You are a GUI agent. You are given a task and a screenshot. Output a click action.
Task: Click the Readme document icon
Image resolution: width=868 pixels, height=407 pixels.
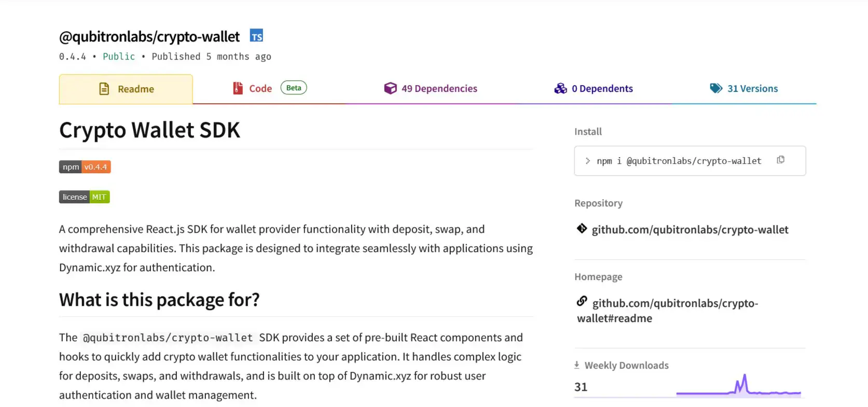pyautogui.click(x=104, y=89)
